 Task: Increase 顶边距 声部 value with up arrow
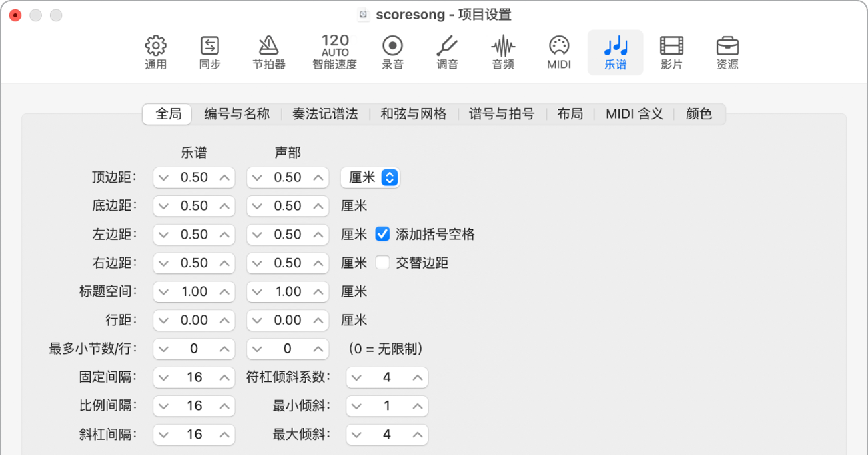pos(319,177)
